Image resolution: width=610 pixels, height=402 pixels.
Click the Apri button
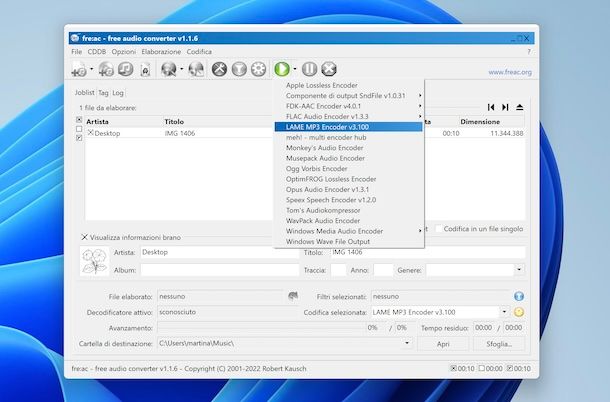click(x=443, y=344)
